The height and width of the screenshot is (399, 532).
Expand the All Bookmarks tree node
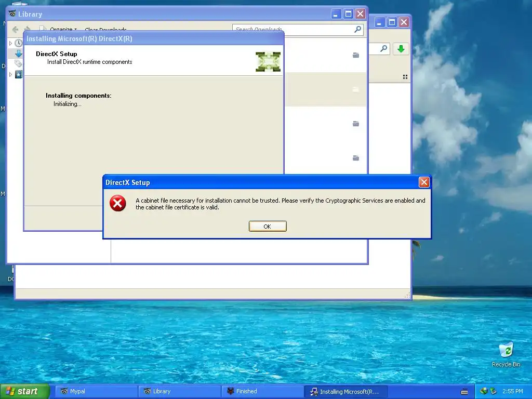point(10,74)
